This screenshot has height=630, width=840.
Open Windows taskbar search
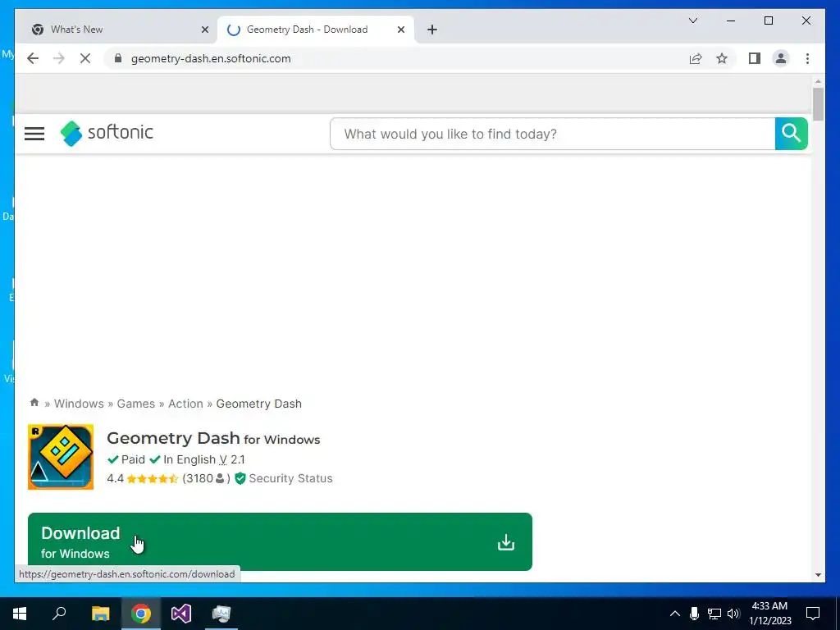click(59, 614)
